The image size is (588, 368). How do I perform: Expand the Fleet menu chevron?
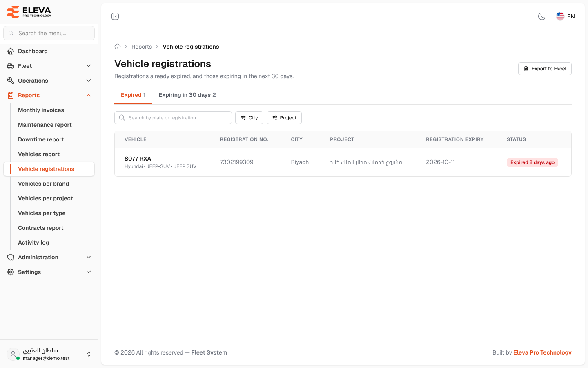point(89,66)
